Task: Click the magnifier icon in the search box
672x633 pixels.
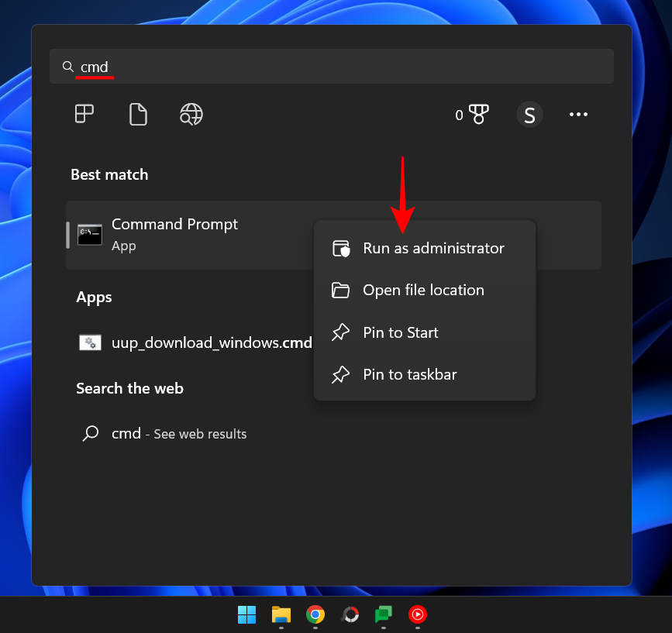Action: [68, 67]
